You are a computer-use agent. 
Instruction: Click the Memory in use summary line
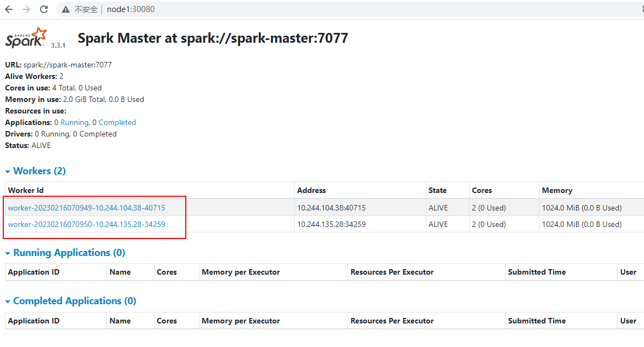75,99
